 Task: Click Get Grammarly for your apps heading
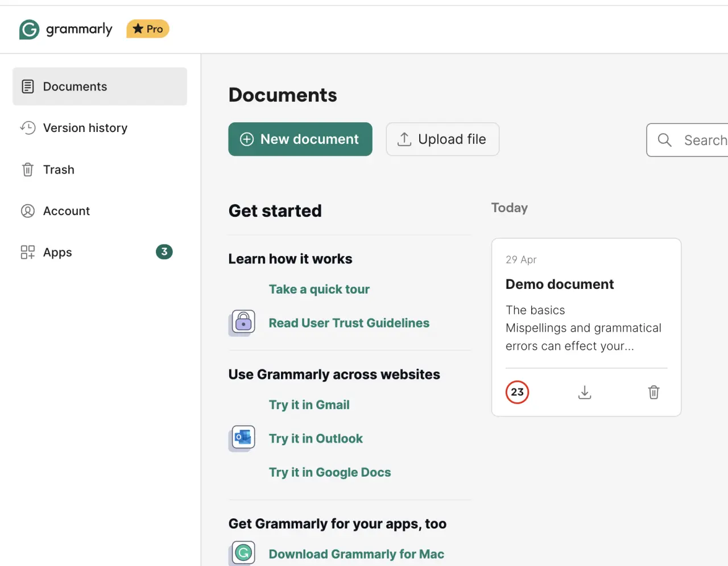pyautogui.click(x=337, y=523)
